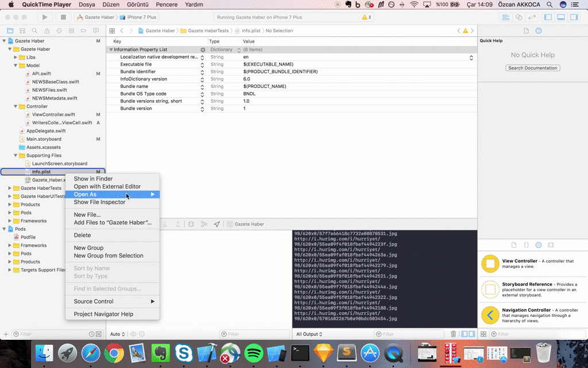Open the Find navigator magnifier icon

coord(34,31)
